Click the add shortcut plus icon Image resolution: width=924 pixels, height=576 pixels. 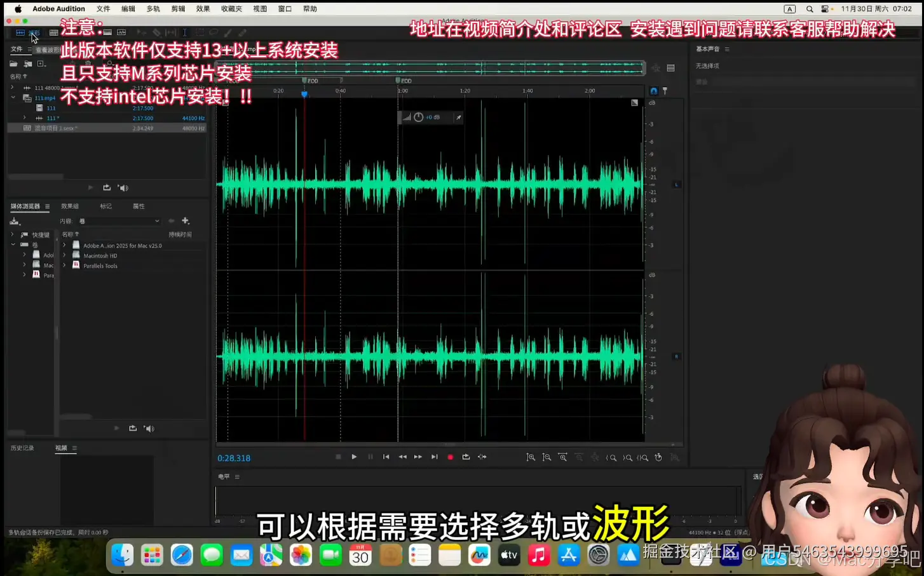point(186,221)
